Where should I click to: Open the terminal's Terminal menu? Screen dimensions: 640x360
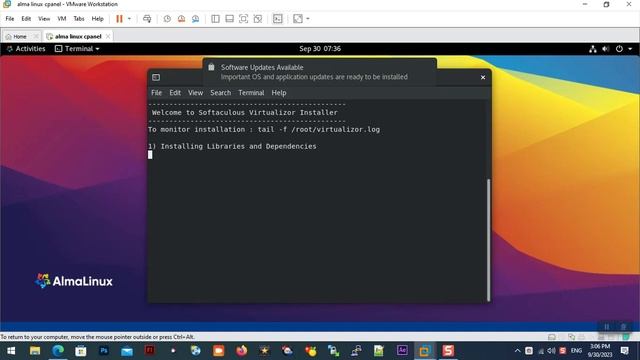251,93
